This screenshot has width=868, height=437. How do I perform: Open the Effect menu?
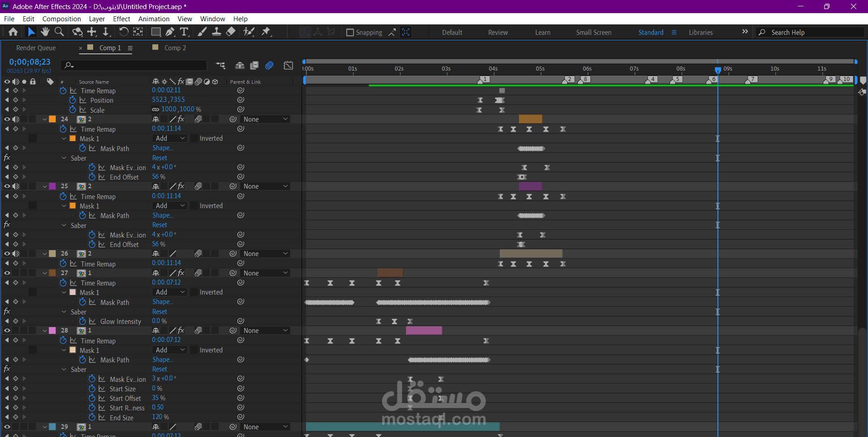click(x=122, y=19)
